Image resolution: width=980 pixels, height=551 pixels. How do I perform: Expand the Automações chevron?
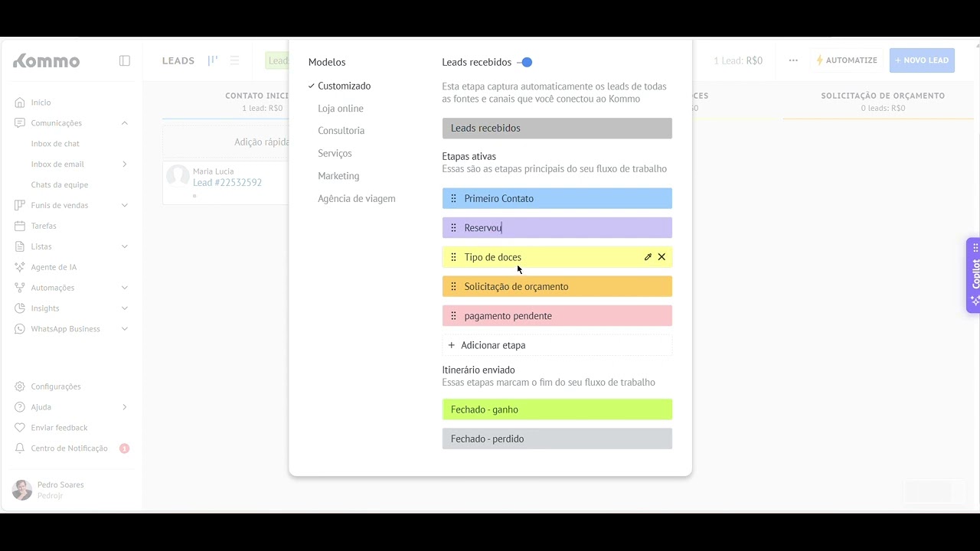tap(125, 288)
